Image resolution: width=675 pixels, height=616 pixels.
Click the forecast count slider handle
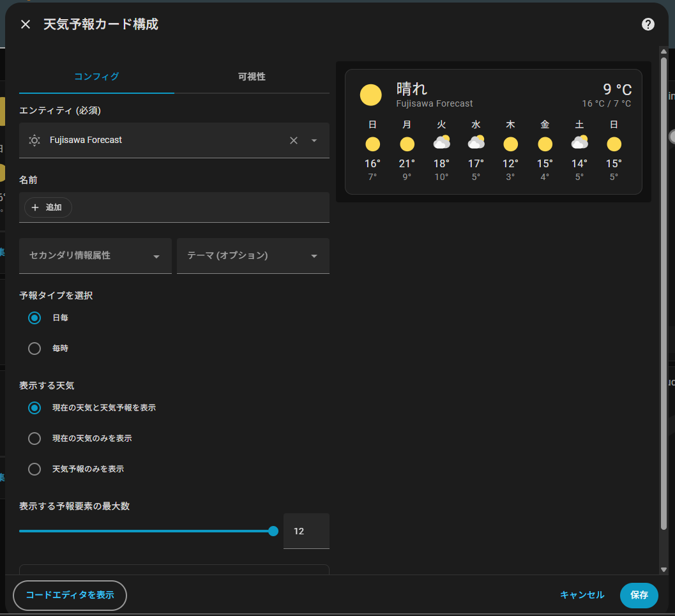click(273, 531)
